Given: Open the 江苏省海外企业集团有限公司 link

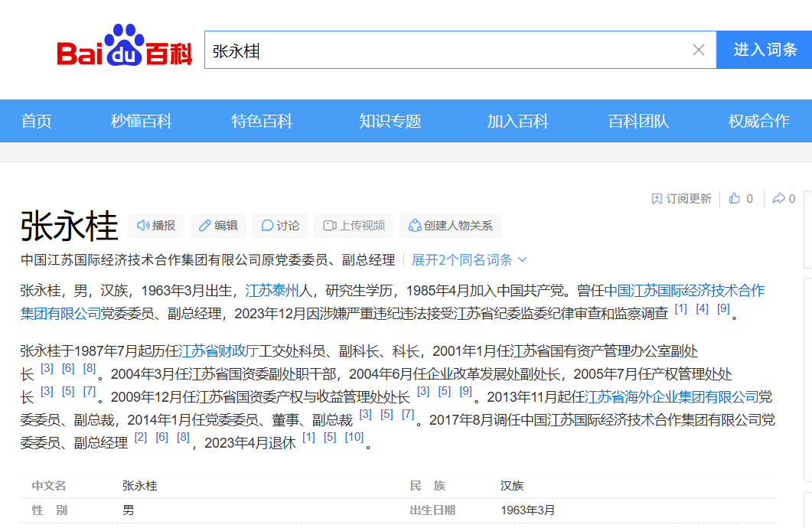Looking at the screenshot, I should click(x=672, y=397).
